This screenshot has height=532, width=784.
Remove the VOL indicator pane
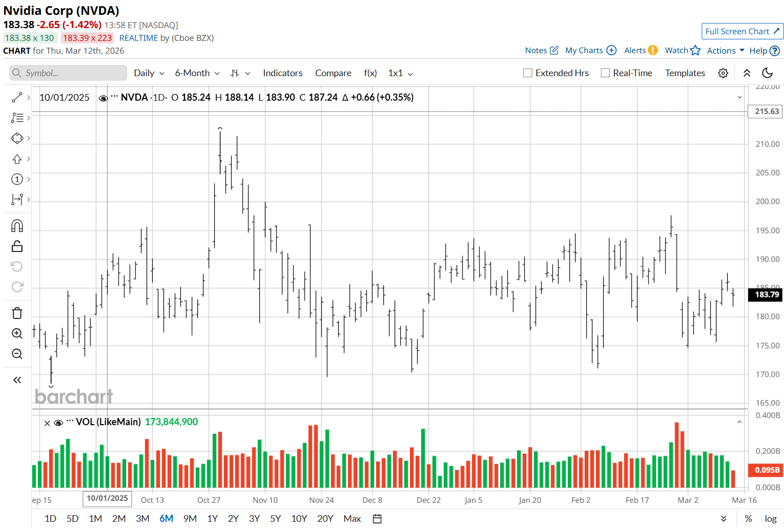point(47,423)
